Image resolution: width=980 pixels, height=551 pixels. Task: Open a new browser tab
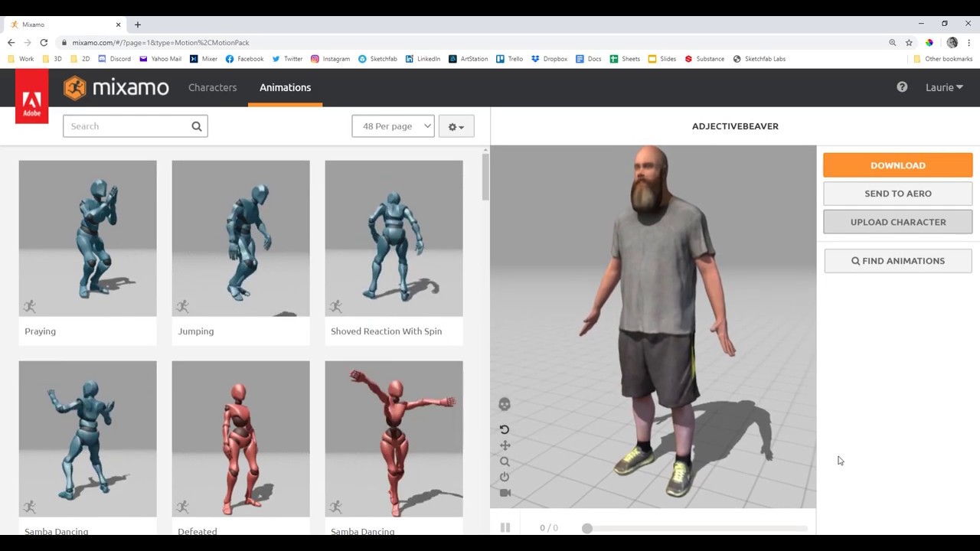138,24
